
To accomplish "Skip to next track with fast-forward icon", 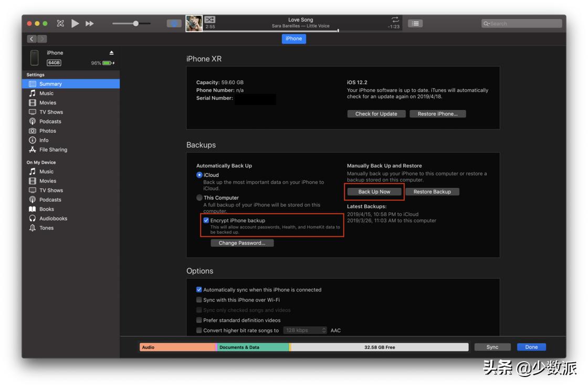I will 90,24.
